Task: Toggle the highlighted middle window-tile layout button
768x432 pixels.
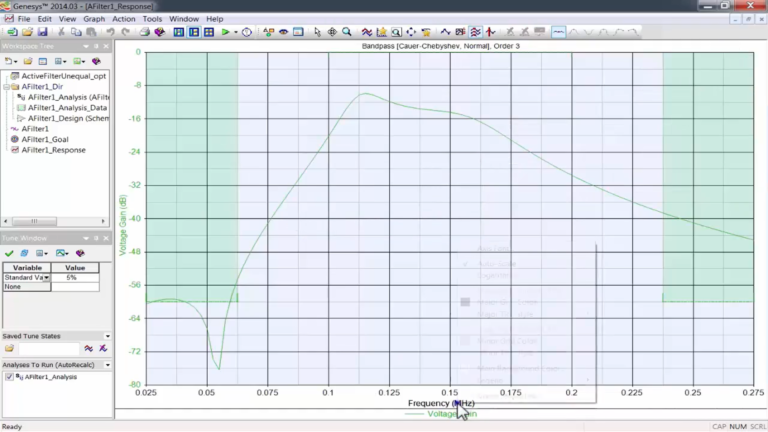Action: tap(194, 32)
